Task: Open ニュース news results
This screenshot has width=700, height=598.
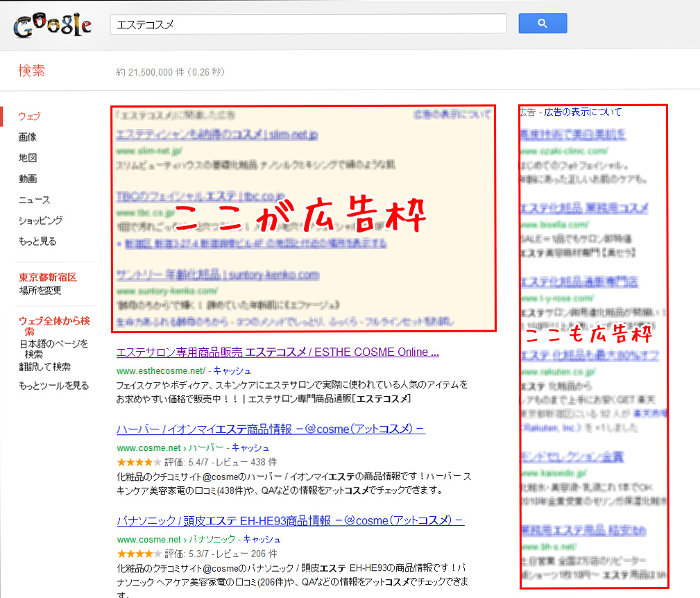Action: point(35,200)
